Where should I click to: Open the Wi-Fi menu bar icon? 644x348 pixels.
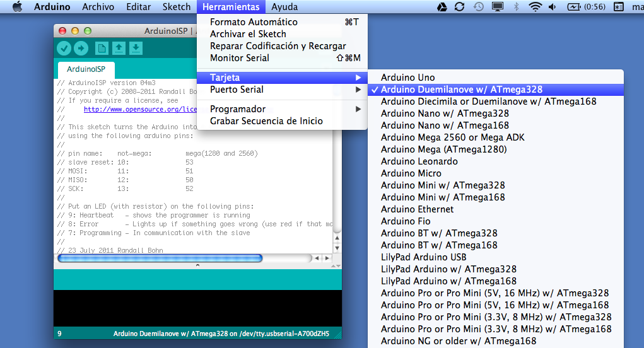pos(535,6)
